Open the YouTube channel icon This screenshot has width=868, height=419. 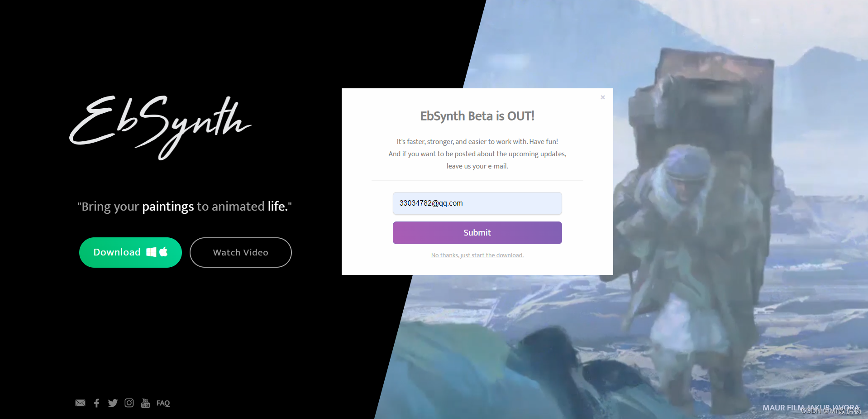pos(145,403)
